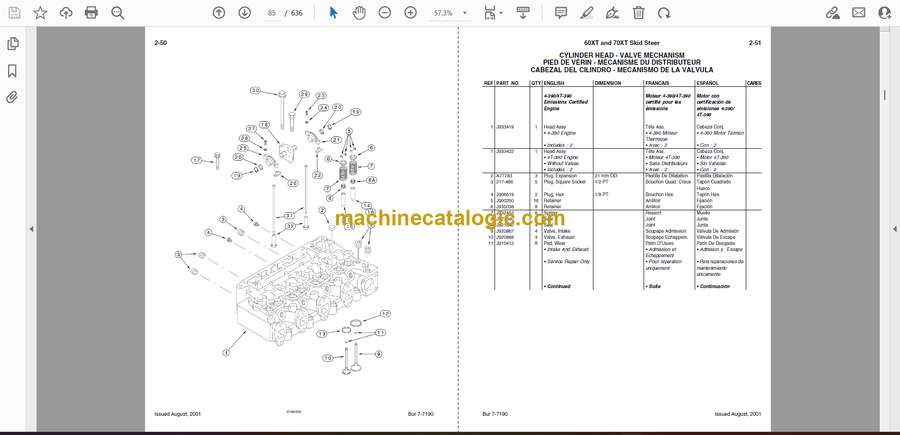Viewport: 900px width, 435px height.
Task: Select the 'DIMENSION' column header
Action: [x=608, y=83]
